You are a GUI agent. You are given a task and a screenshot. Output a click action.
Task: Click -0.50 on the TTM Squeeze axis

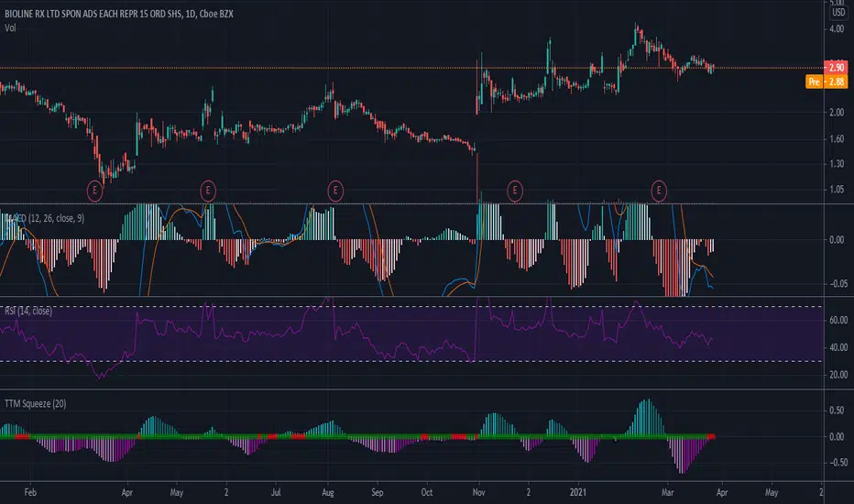click(x=837, y=462)
